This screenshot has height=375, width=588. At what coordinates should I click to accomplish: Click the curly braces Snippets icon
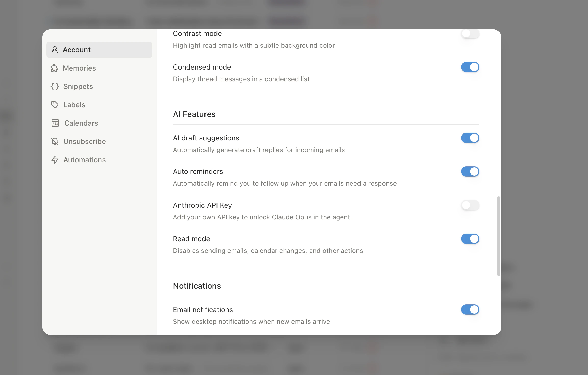click(55, 86)
